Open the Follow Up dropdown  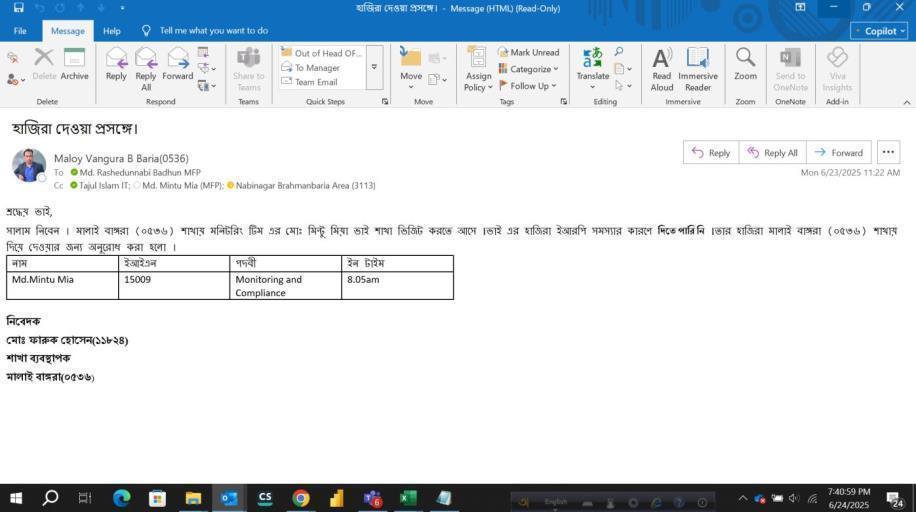coord(528,86)
